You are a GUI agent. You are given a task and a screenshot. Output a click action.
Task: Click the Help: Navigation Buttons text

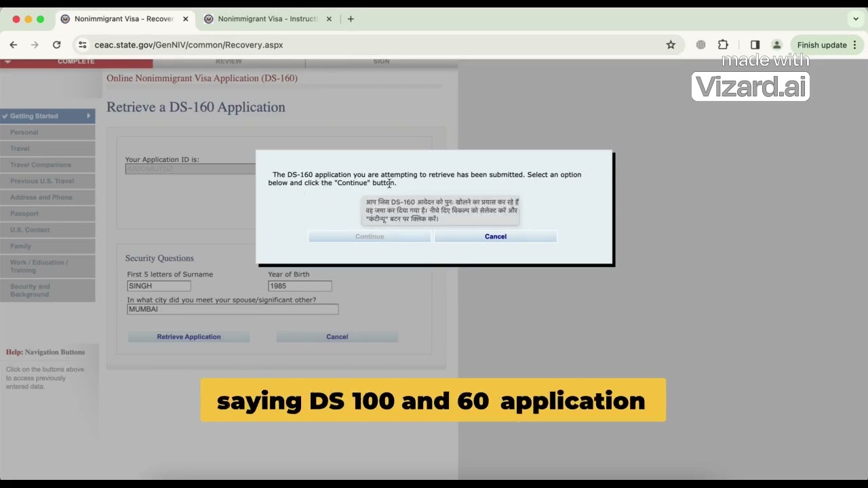click(x=45, y=352)
